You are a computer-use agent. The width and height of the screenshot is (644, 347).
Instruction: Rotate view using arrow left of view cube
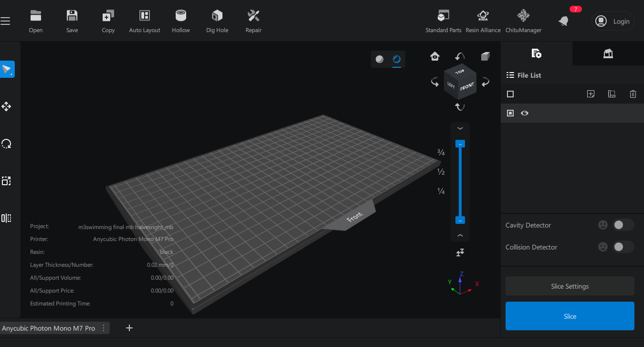(435, 82)
